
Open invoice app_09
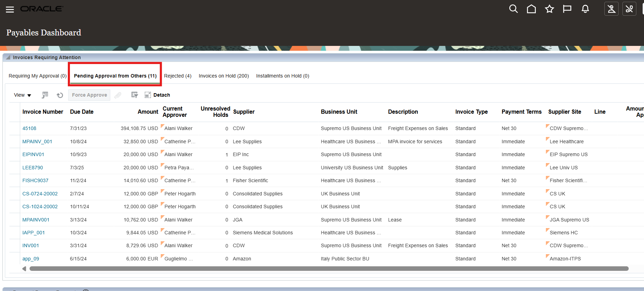point(31,259)
